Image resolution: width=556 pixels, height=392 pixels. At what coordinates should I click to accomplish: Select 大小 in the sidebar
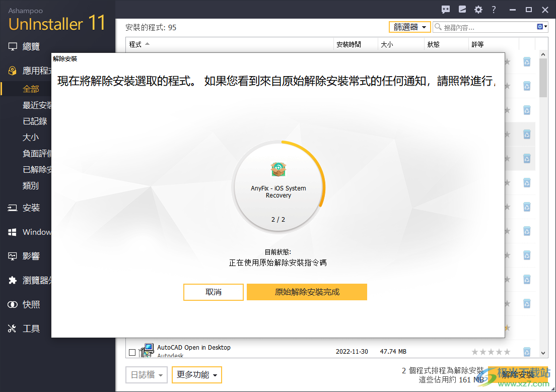click(x=31, y=137)
